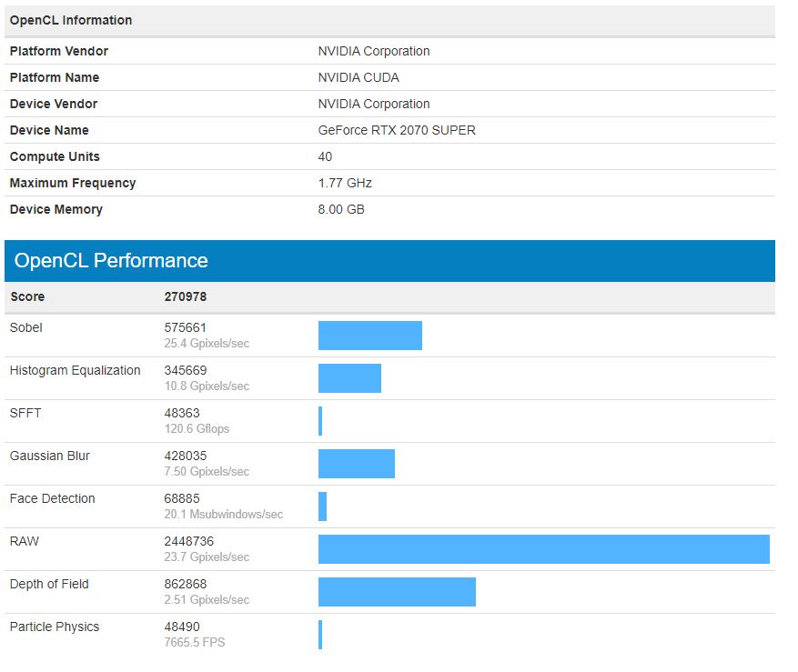
Task: Click the Platform Vendor label
Action: (x=59, y=52)
